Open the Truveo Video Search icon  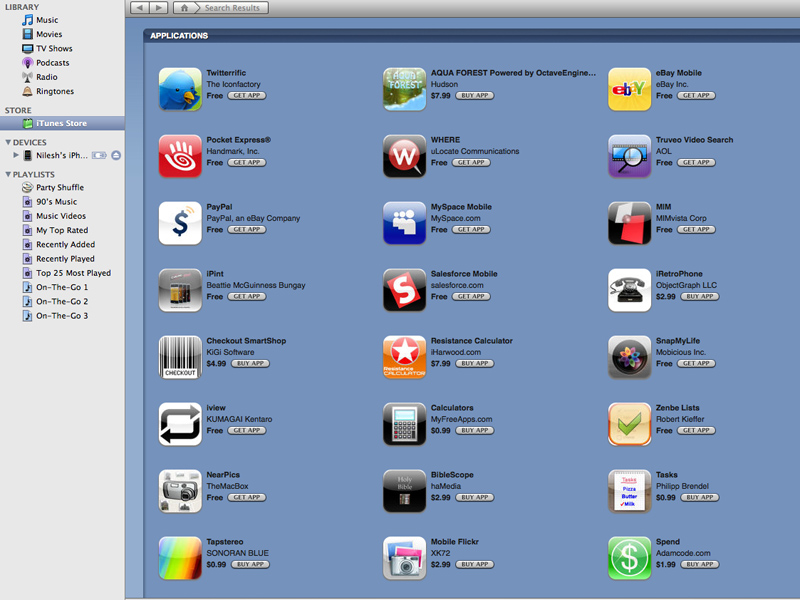pos(630,156)
